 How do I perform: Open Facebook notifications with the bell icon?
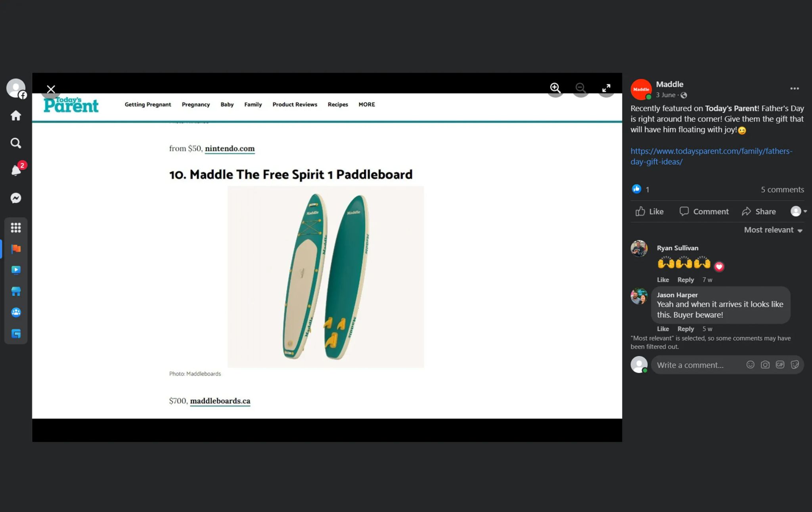[16, 170]
